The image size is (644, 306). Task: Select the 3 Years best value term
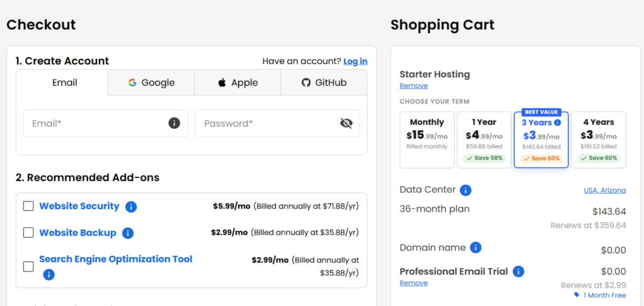[541, 140]
